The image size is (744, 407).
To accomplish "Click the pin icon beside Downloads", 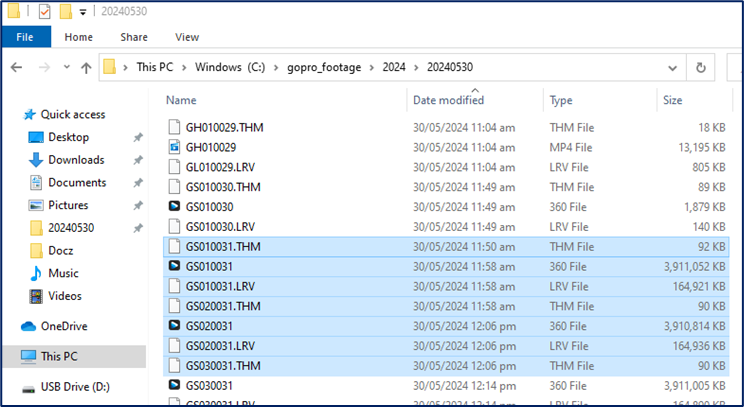I will click(x=138, y=160).
